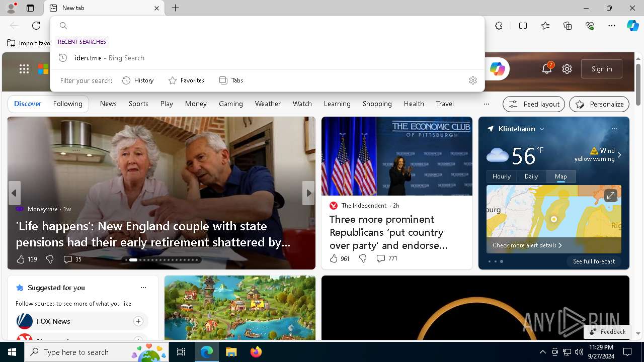The width and height of the screenshot is (644, 362).
Task: Open Suggested for you more options
Action: click(143, 288)
